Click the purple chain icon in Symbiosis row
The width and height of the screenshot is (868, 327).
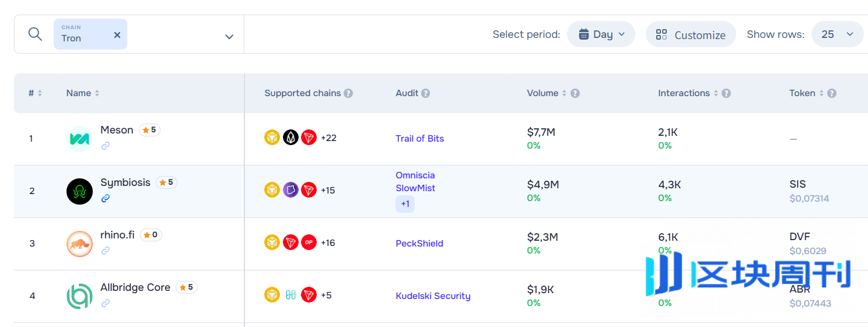point(290,190)
